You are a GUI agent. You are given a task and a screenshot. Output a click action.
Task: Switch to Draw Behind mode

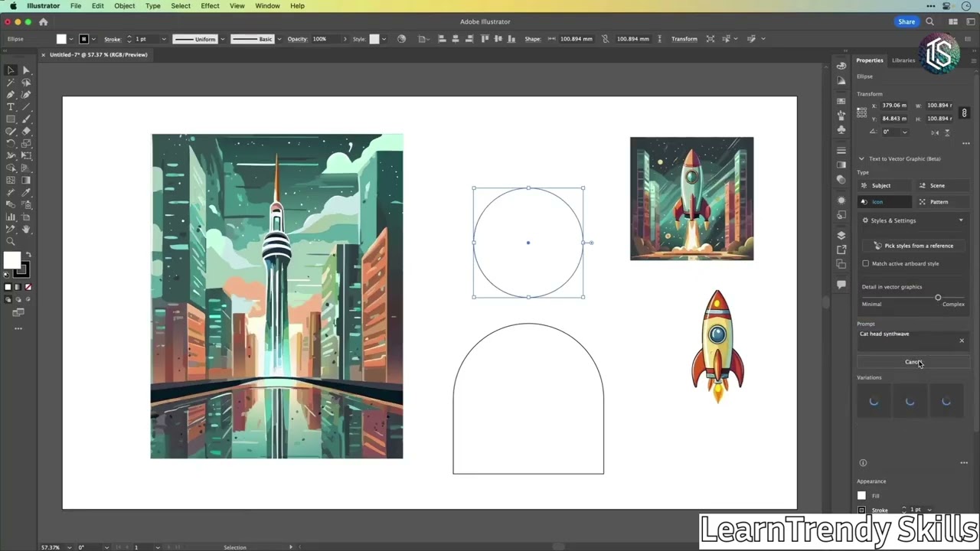(x=18, y=301)
